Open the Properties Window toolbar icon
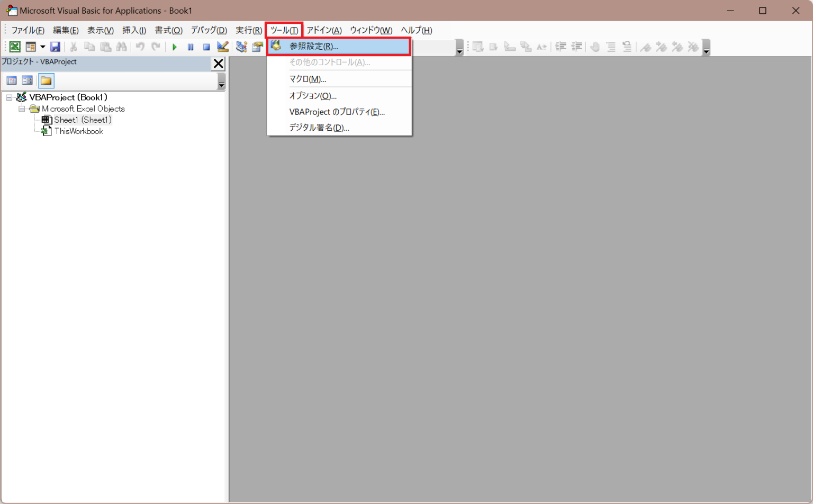The image size is (813, 504). [x=257, y=47]
